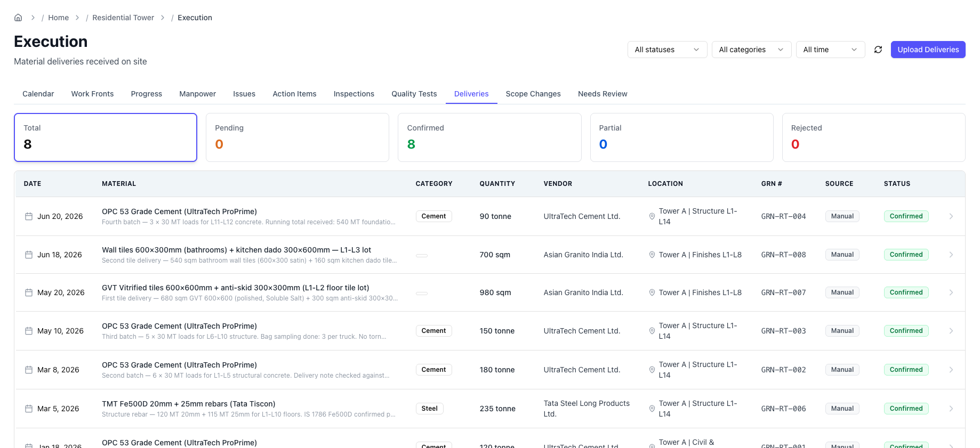Screen dimensions: 980x448
Task: Click location pin icon in GRN-RT-006 row
Action: click(652, 409)
